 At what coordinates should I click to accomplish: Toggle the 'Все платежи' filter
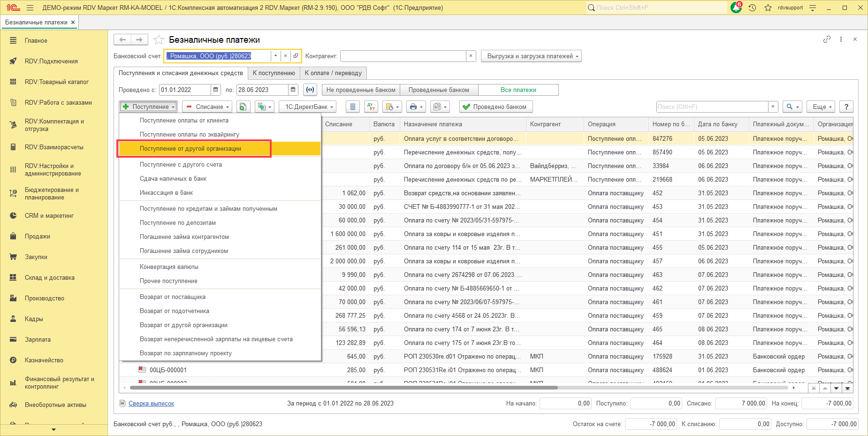[x=518, y=90]
